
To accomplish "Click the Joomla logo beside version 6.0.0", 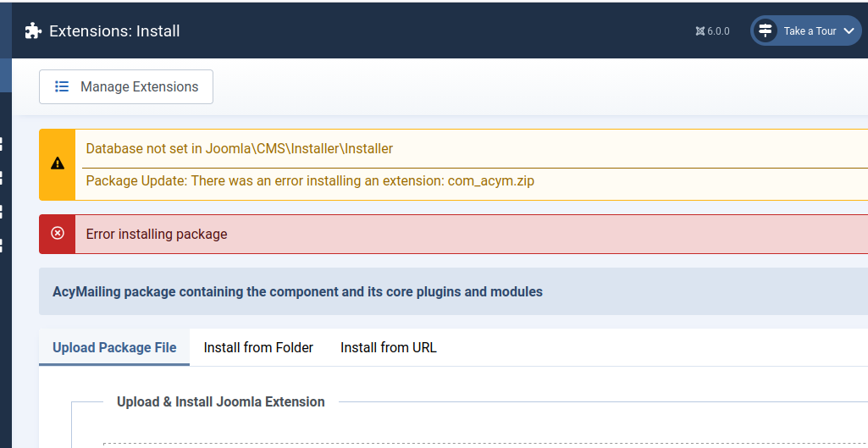I will point(699,31).
